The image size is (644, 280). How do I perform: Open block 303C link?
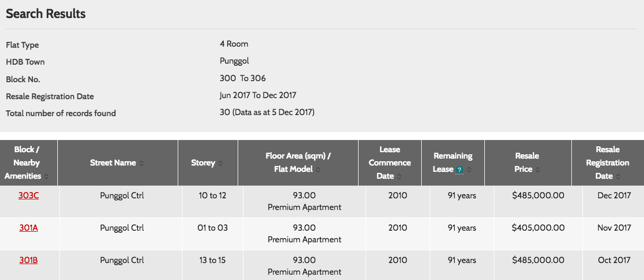(29, 196)
